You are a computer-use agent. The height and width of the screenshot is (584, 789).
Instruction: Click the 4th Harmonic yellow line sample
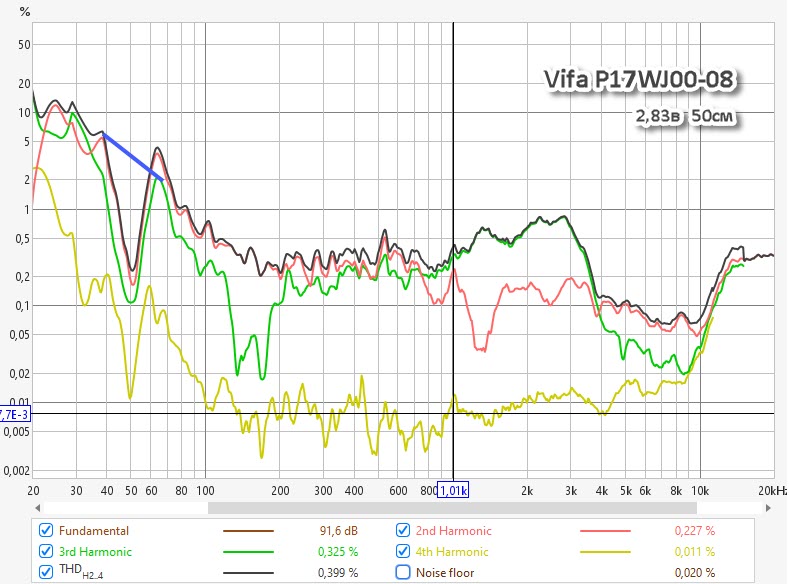coord(605,552)
